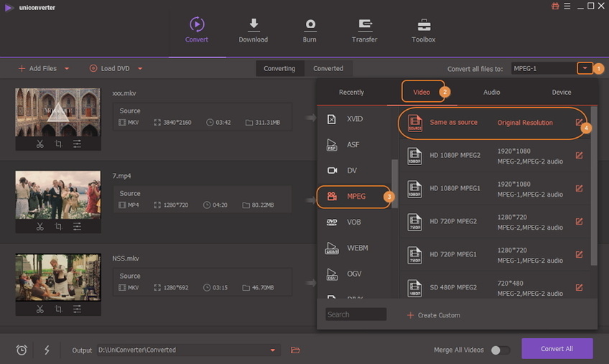Choose OGV format in list
The width and height of the screenshot is (609, 364).
pyautogui.click(x=354, y=274)
